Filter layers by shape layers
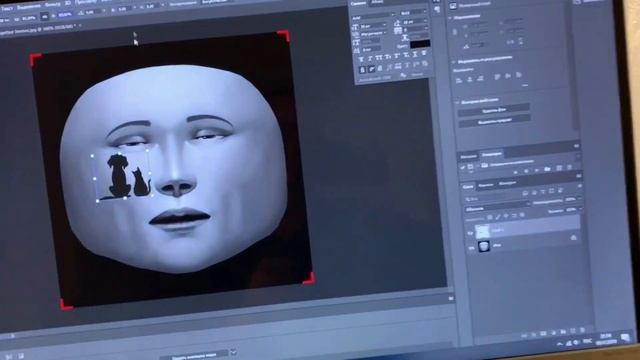The width and height of the screenshot is (640, 360). pyautogui.click(x=551, y=191)
